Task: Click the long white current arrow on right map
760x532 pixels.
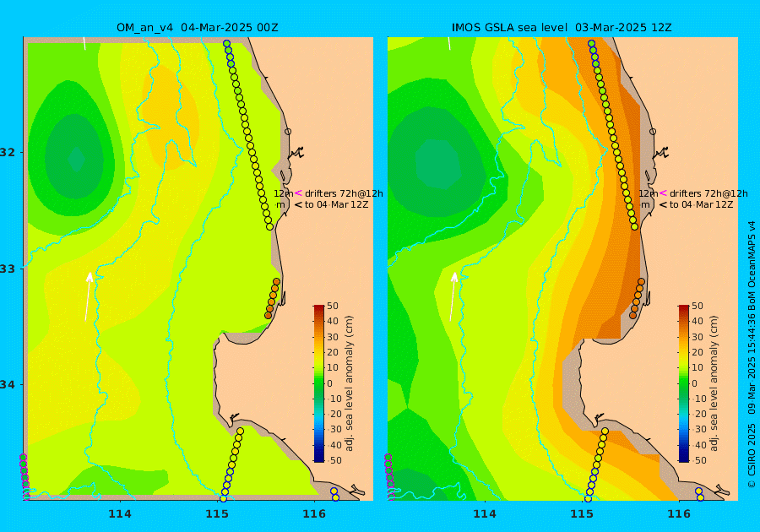Action: pyautogui.click(x=453, y=296)
